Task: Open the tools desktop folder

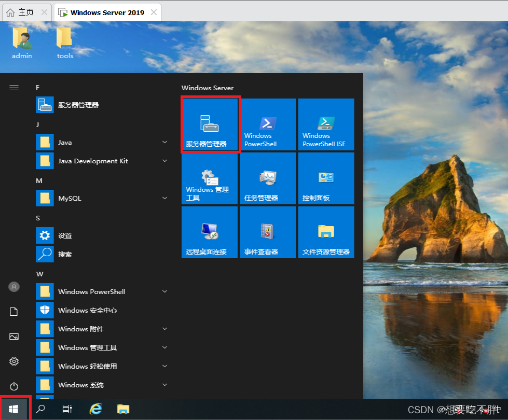Action: 65,43
